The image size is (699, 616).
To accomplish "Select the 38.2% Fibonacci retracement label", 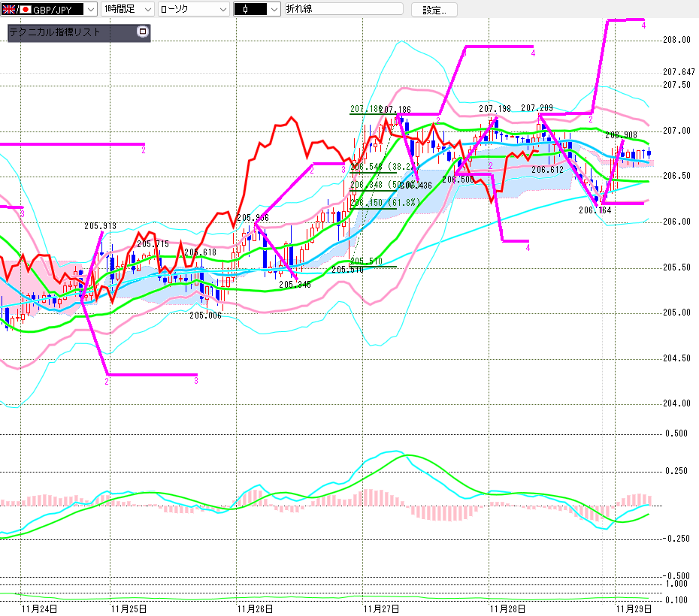I will [383, 166].
